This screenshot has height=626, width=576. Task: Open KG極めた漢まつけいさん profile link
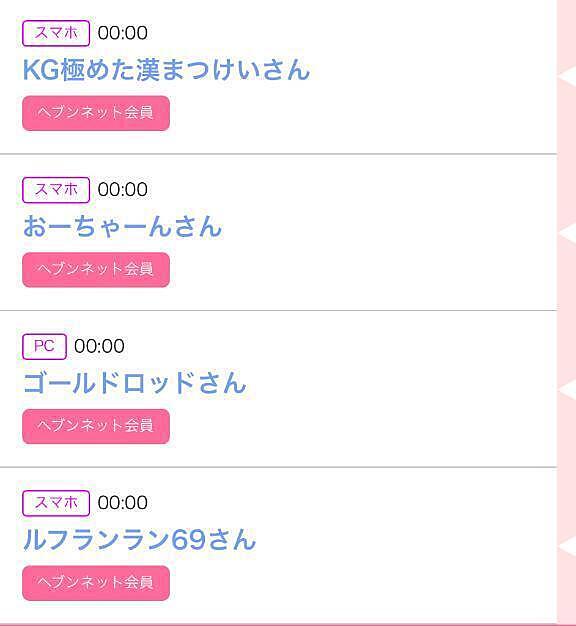(166, 70)
